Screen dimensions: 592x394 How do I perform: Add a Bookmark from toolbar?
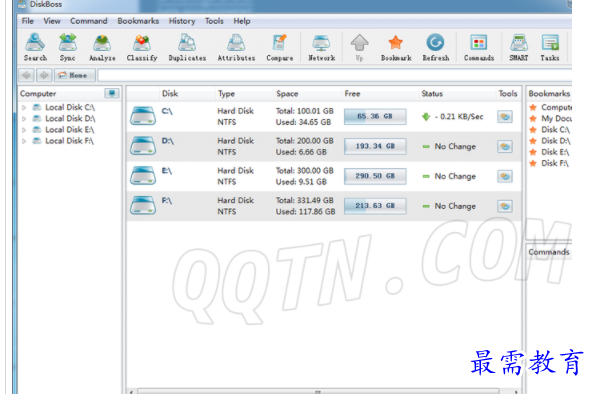pyautogui.click(x=396, y=47)
